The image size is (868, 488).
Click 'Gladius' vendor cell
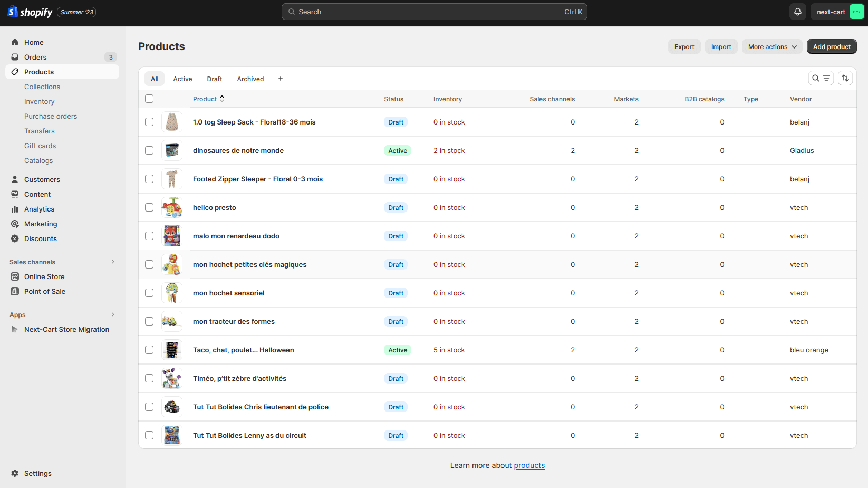click(x=802, y=150)
